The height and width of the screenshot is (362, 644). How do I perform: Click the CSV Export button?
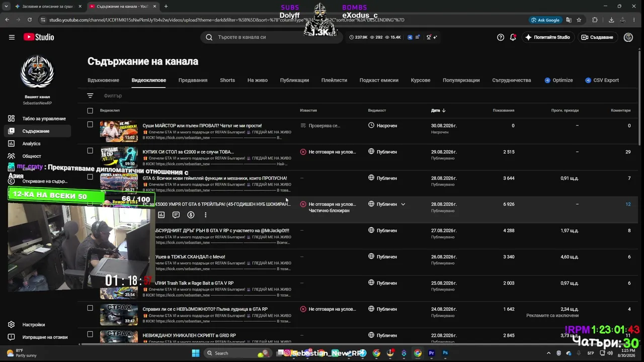pyautogui.click(x=602, y=80)
